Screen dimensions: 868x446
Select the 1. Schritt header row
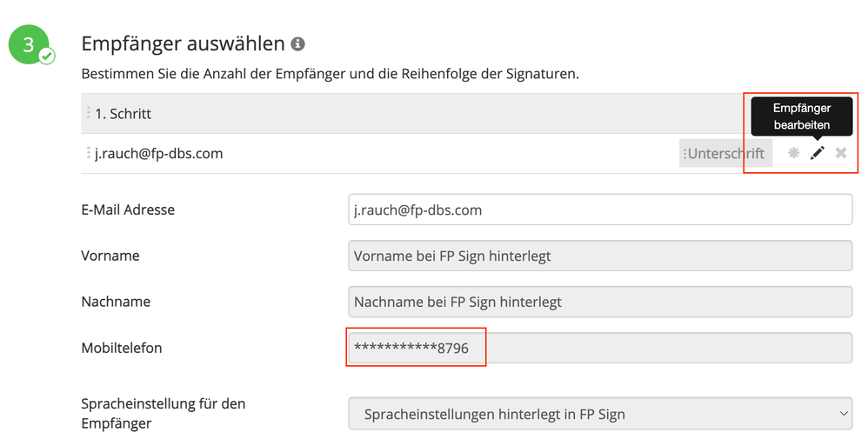(x=470, y=113)
